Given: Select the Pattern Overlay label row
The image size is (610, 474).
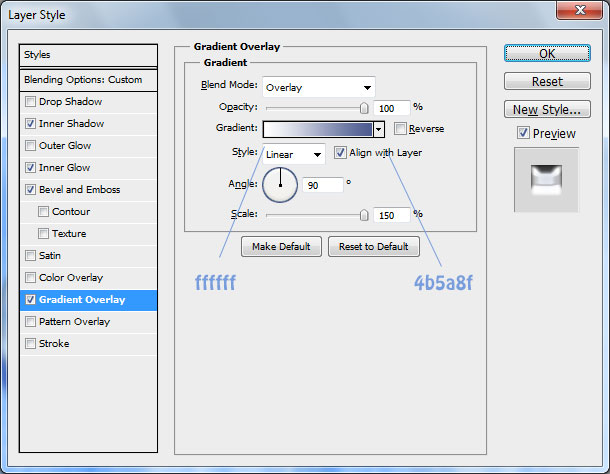Looking at the screenshot, I should tap(88, 322).
